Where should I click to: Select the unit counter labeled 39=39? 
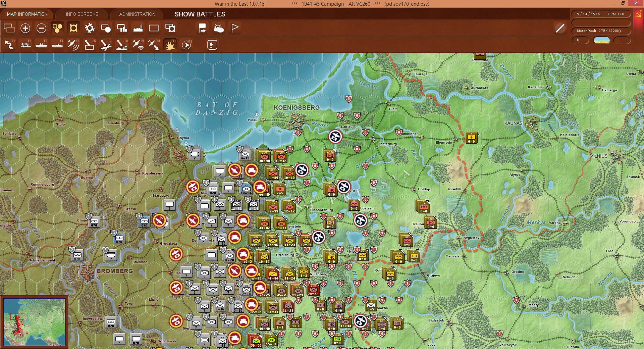[x=273, y=206]
